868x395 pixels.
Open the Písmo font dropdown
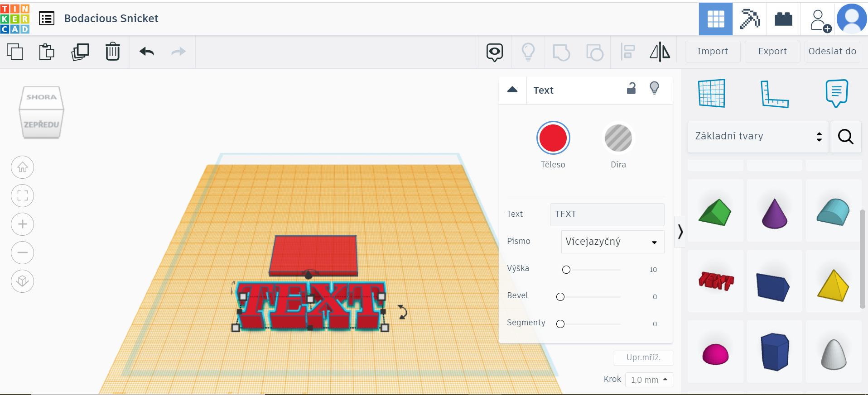click(x=612, y=242)
